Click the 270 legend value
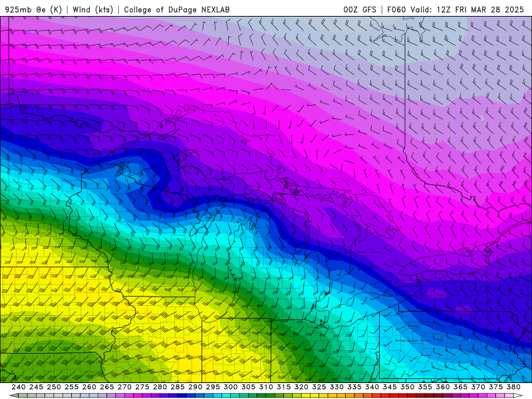 click(x=124, y=387)
